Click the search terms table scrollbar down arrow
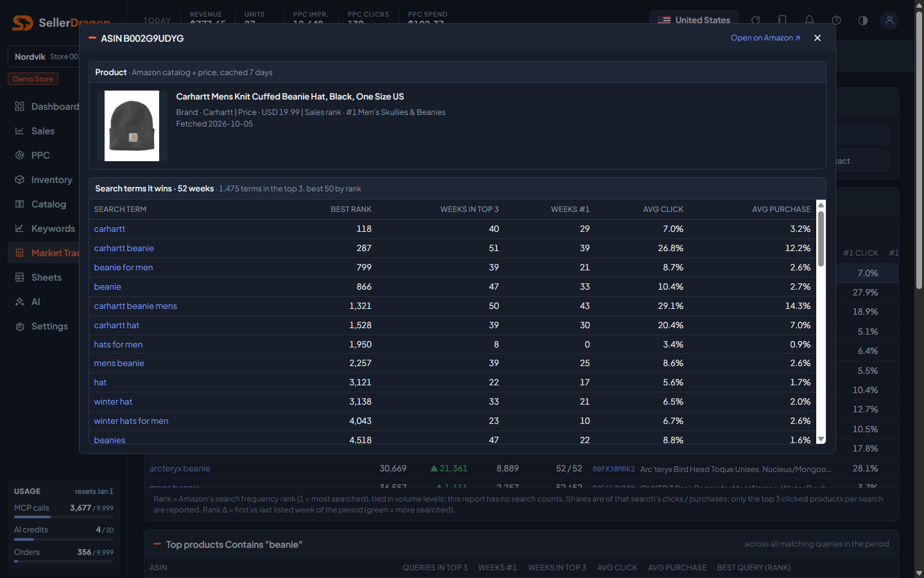This screenshot has height=578, width=924. pyautogui.click(x=821, y=439)
